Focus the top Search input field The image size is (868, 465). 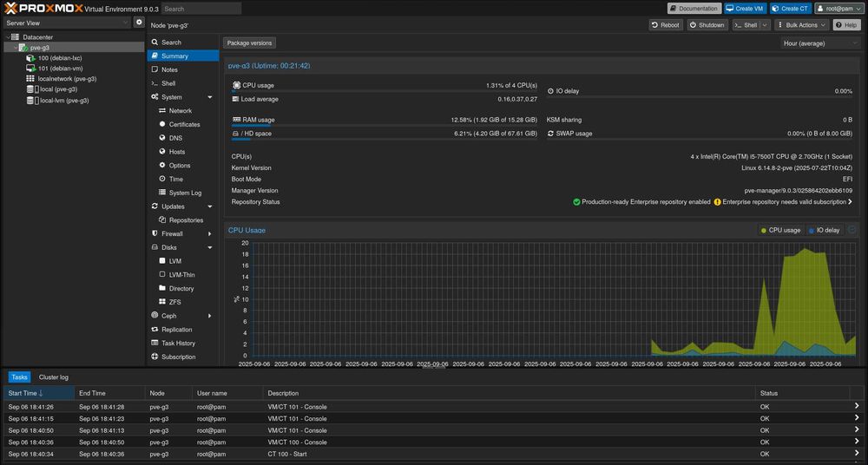(201, 9)
